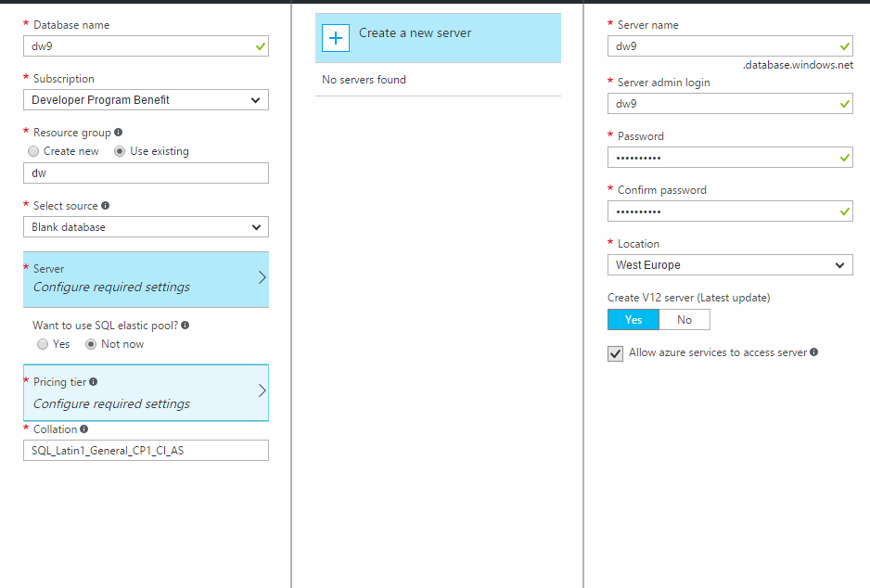Click the plus icon for new server

point(336,38)
